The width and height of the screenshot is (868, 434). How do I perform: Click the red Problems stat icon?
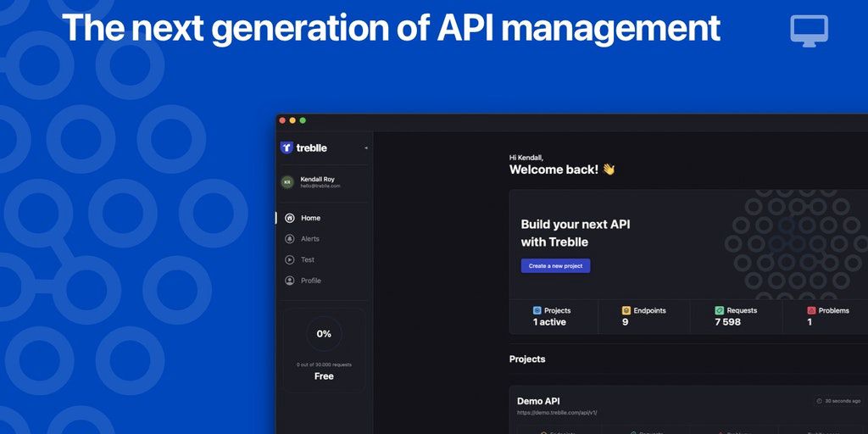point(811,311)
